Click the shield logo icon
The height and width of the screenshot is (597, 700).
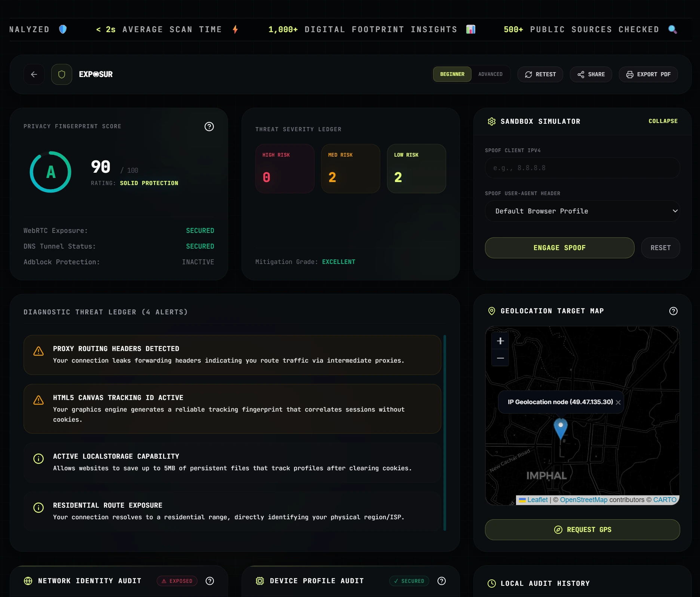[62, 74]
